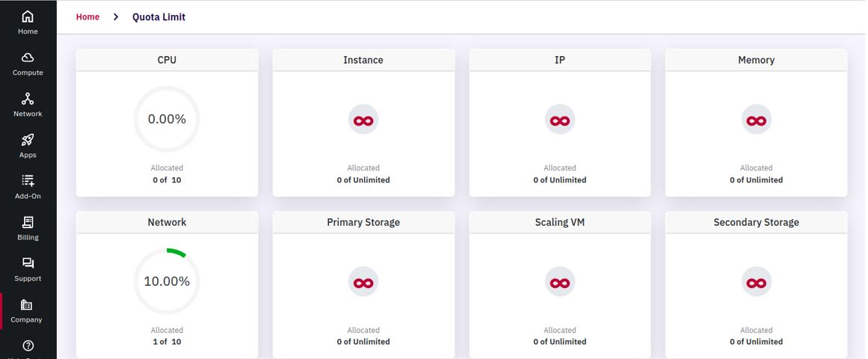Open the Billing sidebar icon
This screenshot has height=359, width=868.
click(x=28, y=222)
